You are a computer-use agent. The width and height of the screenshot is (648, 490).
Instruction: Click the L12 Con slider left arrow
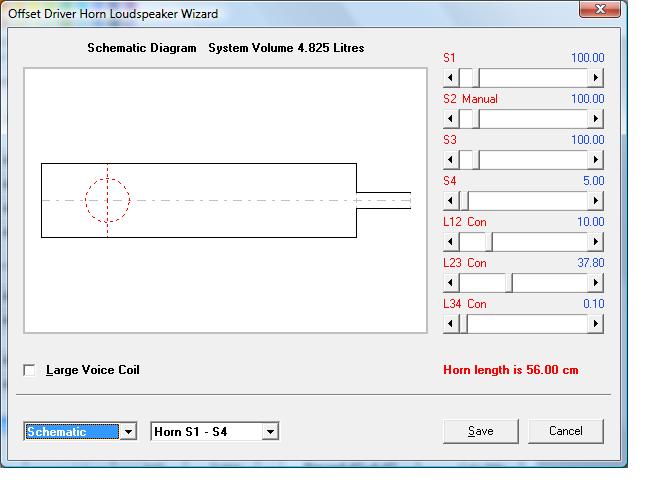pyautogui.click(x=451, y=242)
